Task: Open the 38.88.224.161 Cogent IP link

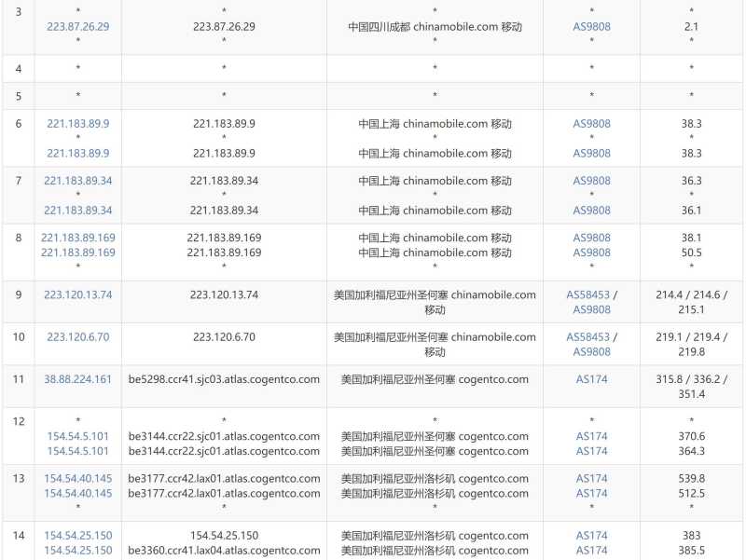Action: coord(77,379)
